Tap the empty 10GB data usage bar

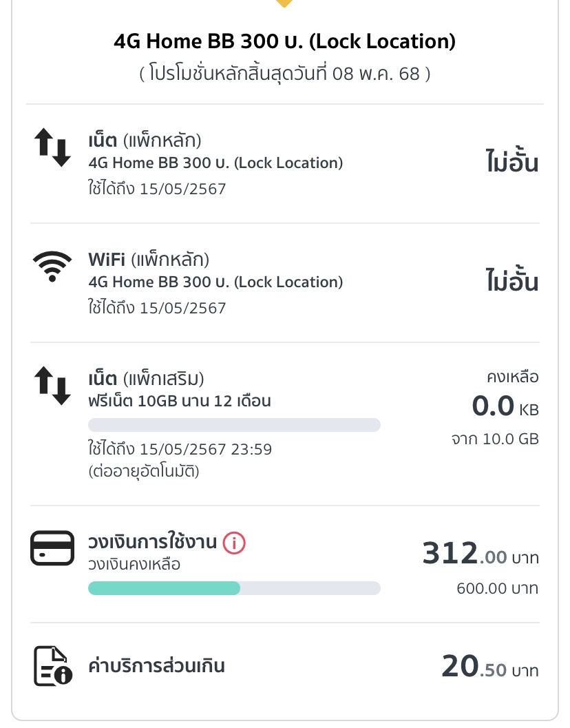(235, 425)
